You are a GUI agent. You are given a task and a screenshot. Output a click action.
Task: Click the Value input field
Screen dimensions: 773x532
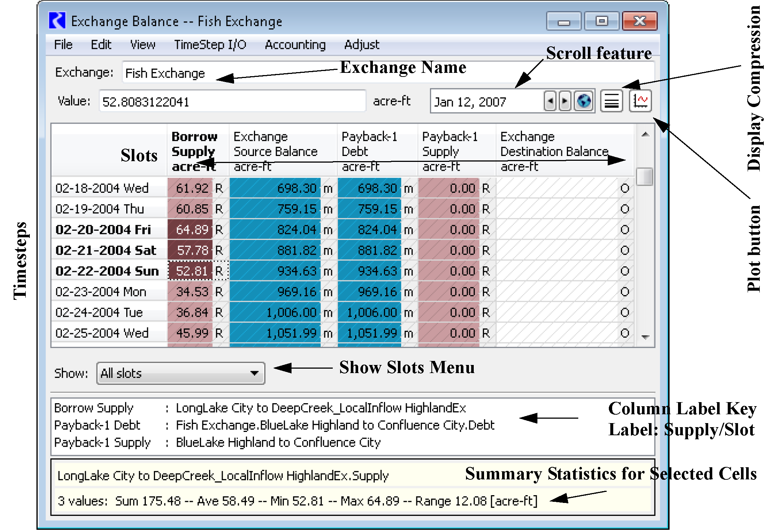[232, 102]
